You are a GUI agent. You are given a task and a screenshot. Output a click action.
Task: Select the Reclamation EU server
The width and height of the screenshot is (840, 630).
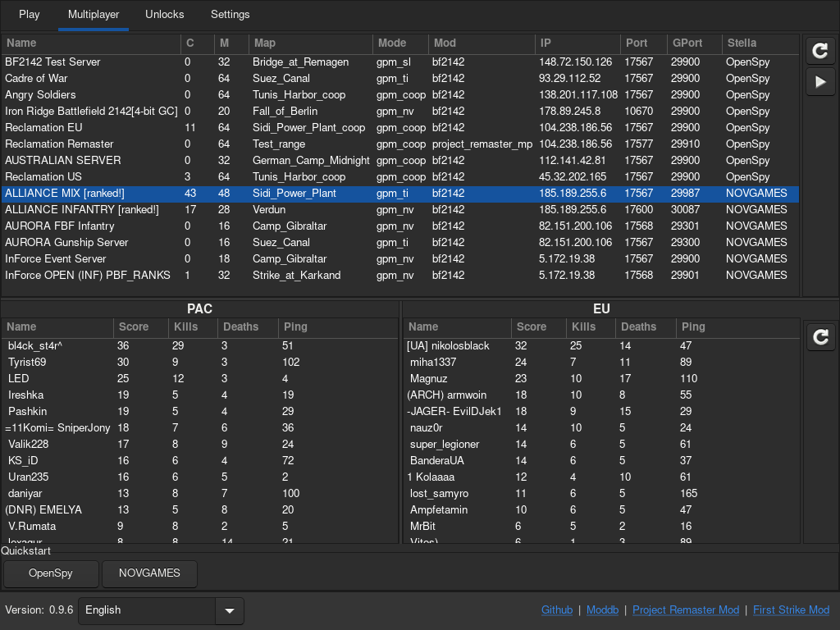click(x=400, y=127)
